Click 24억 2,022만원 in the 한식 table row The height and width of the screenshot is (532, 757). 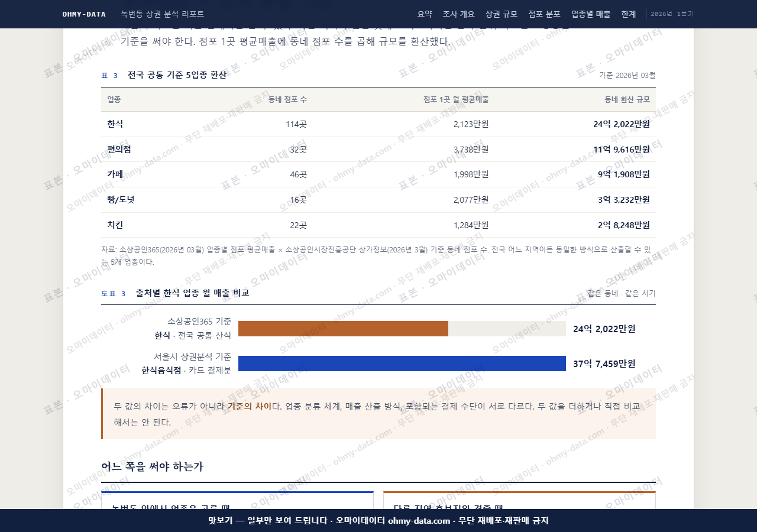coord(622,124)
